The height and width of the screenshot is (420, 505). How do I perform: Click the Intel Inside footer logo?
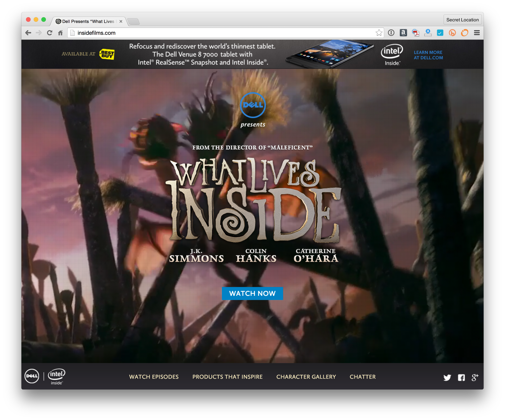[x=57, y=377]
